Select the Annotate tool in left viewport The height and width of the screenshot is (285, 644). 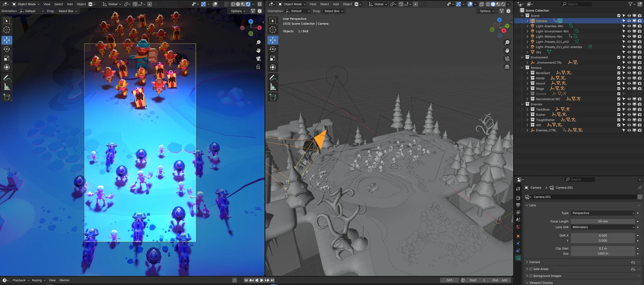coord(7,78)
